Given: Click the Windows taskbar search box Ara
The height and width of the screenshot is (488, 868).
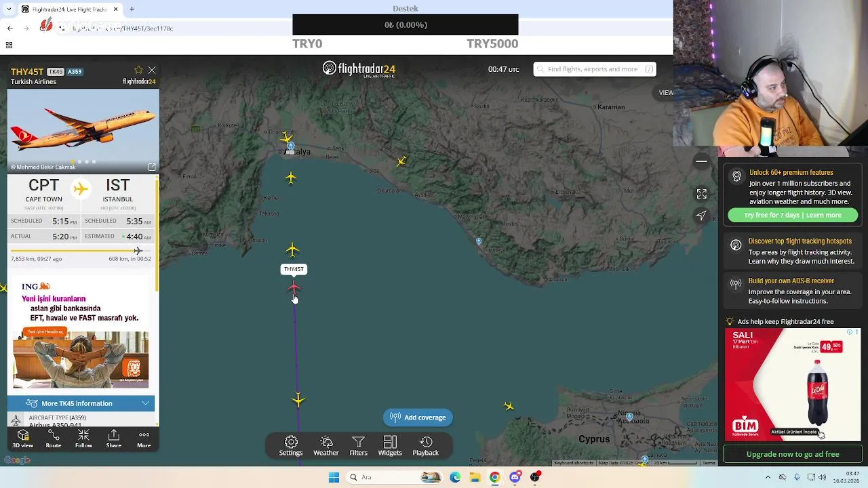Looking at the screenshot, I should pyautogui.click(x=395, y=477).
